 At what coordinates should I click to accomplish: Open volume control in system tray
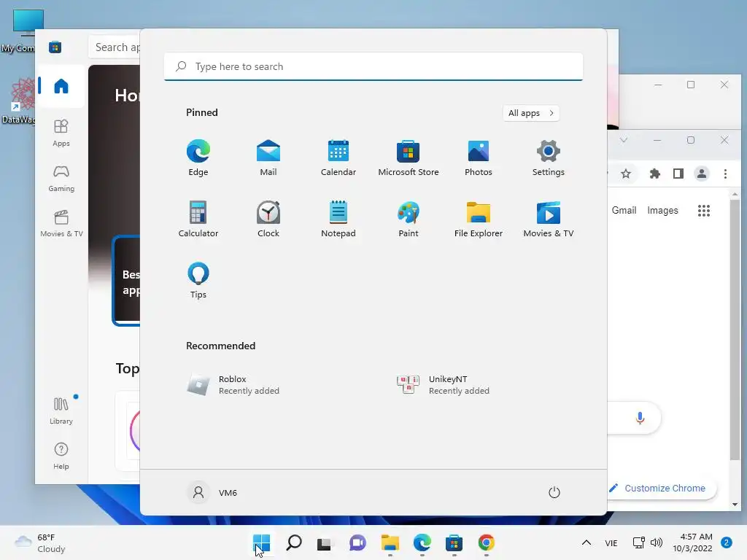tap(657, 542)
